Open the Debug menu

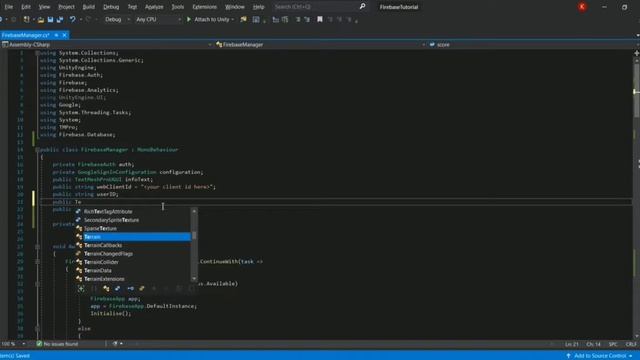(111, 7)
